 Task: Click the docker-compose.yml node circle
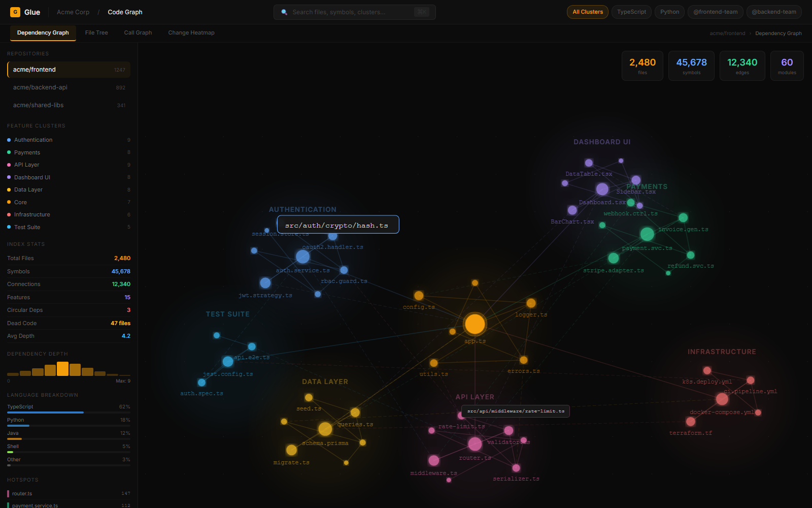point(722,399)
